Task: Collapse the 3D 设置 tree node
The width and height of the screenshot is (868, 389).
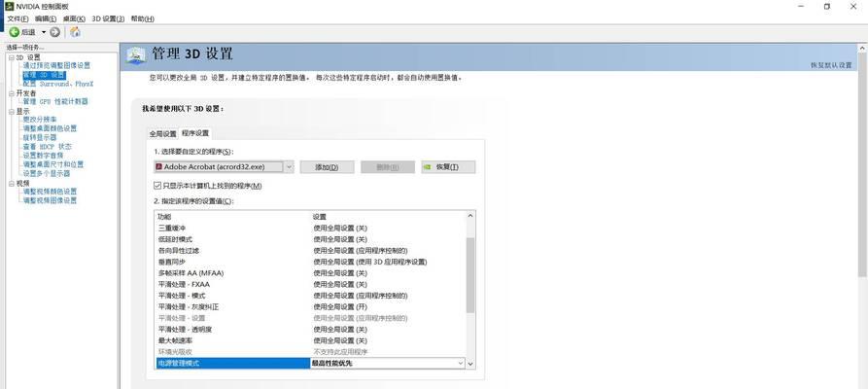Action: click(x=11, y=57)
